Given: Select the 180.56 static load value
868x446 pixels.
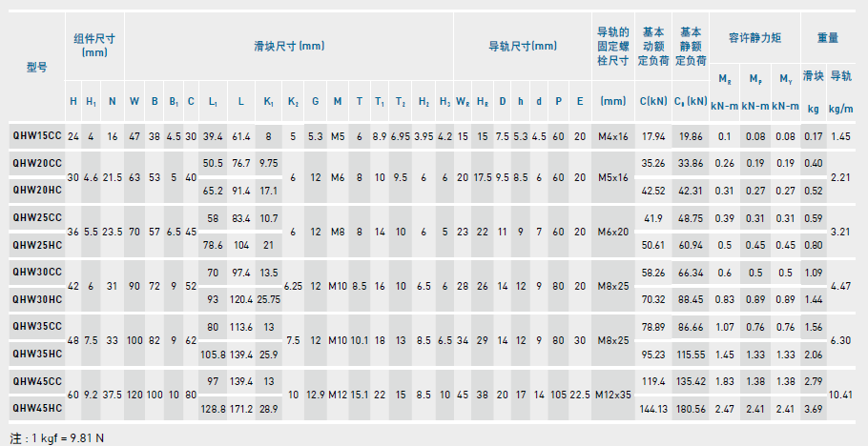Looking at the screenshot, I should click(x=690, y=408).
